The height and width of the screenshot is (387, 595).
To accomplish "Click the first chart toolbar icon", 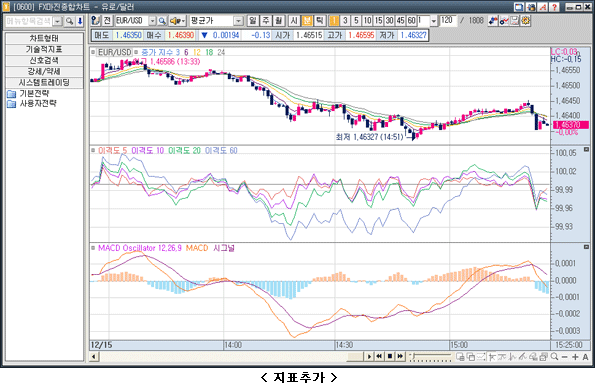I will coord(96,21).
